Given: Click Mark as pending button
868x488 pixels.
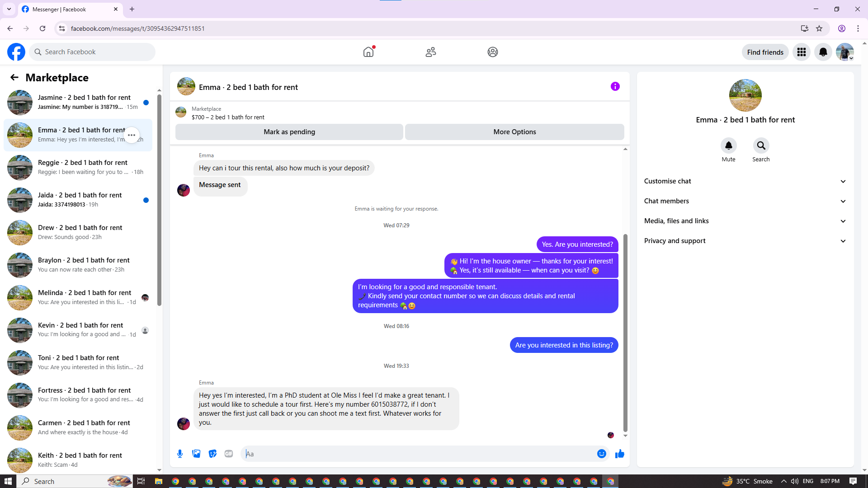Looking at the screenshot, I should [289, 132].
